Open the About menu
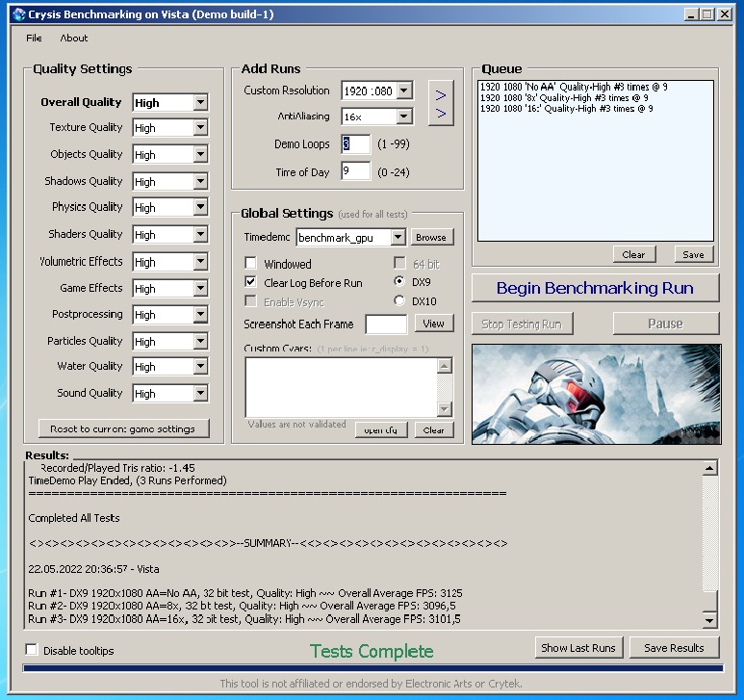Viewport: 744px width, 700px height. [x=73, y=38]
